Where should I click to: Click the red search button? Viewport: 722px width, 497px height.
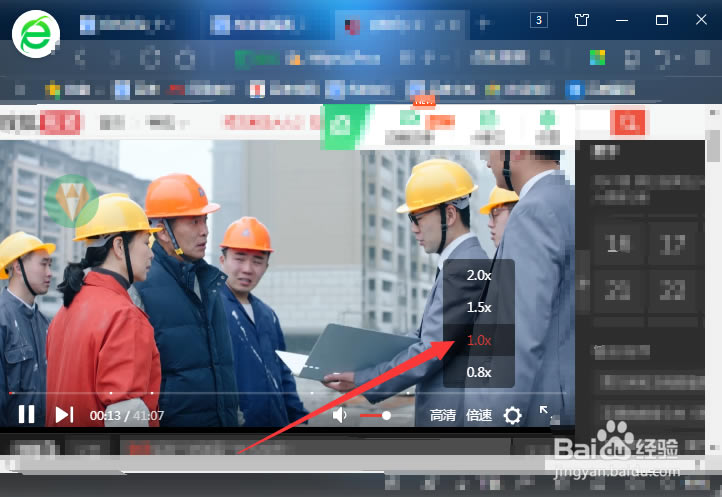[x=629, y=124]
